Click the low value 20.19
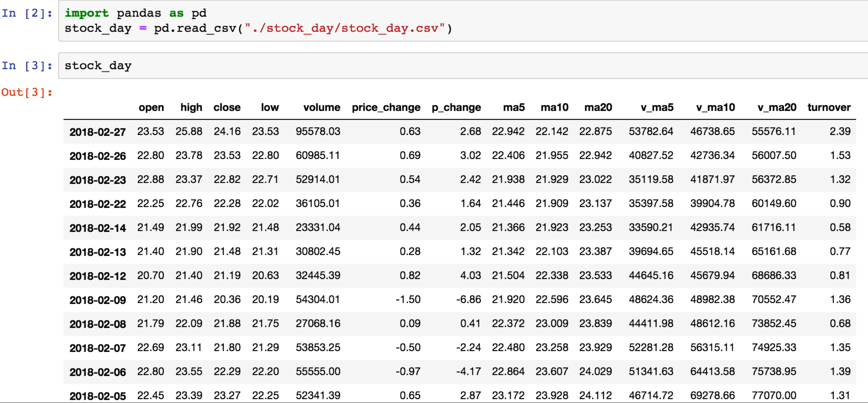 point(265,299)
